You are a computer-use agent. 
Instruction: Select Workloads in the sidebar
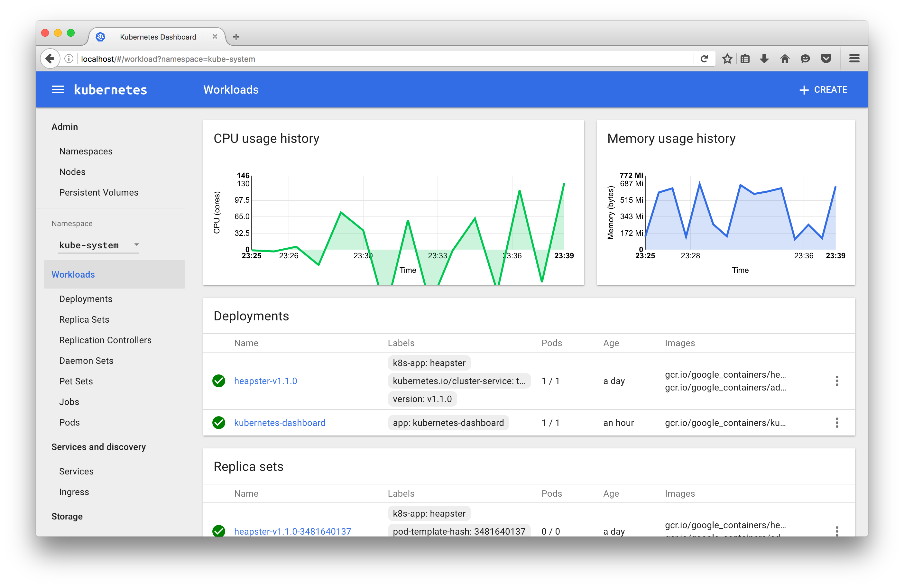coord(73,274)
